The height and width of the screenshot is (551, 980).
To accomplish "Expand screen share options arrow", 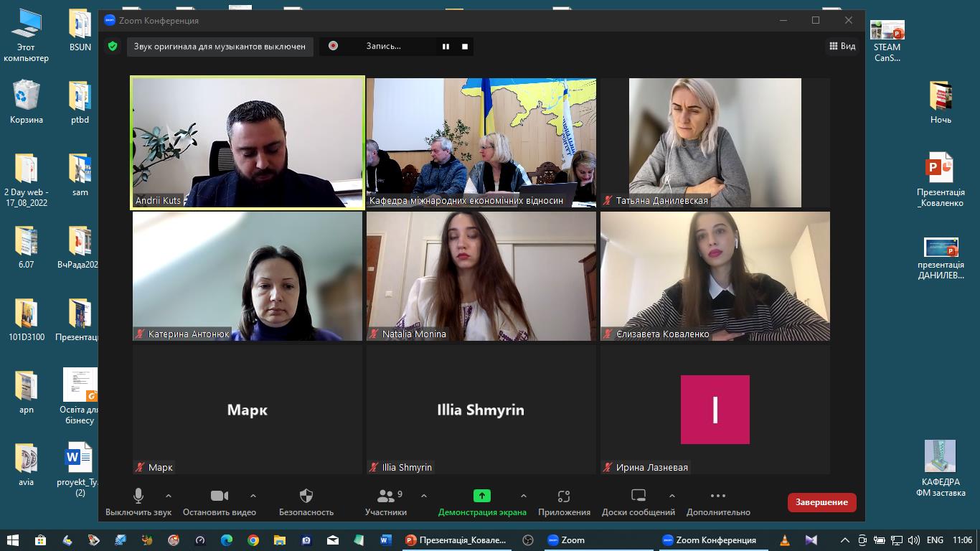I will coord(524,496).
